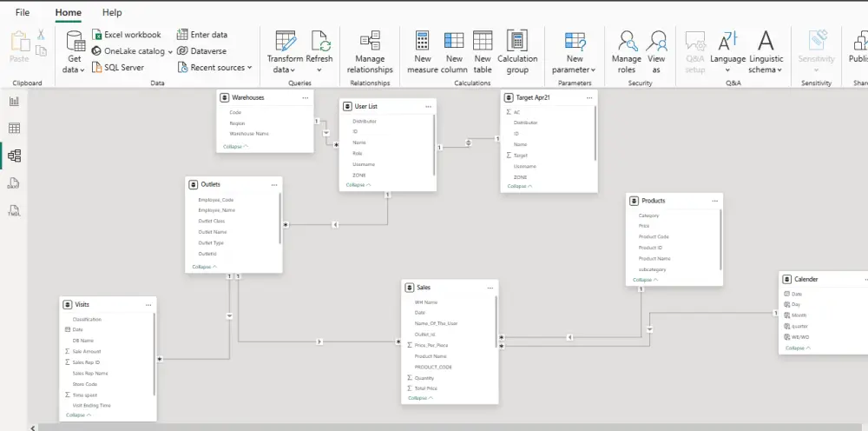The height and width of the screenshot is (431, 868).
Task: Collapse the User List table card
Action: (x=358, y=185)
